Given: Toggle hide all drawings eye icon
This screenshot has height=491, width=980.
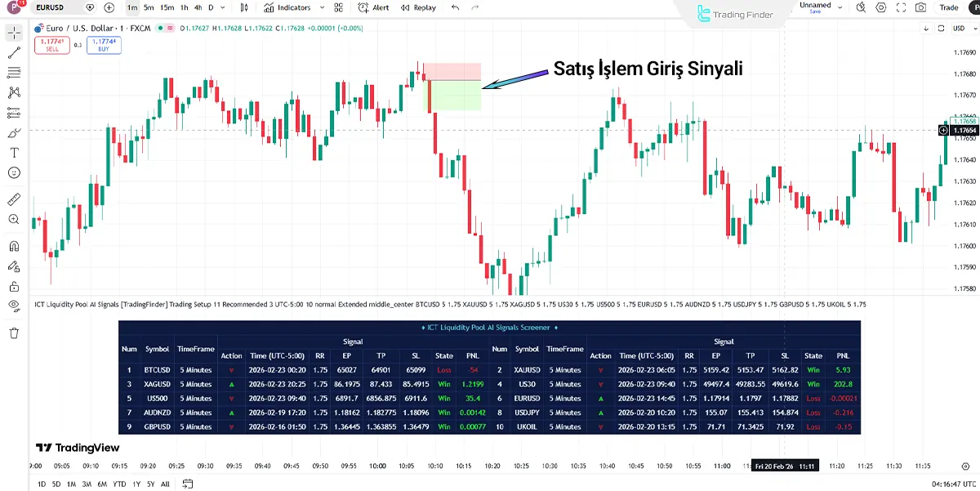Looking at the screenshot, I should pos(14,306).
